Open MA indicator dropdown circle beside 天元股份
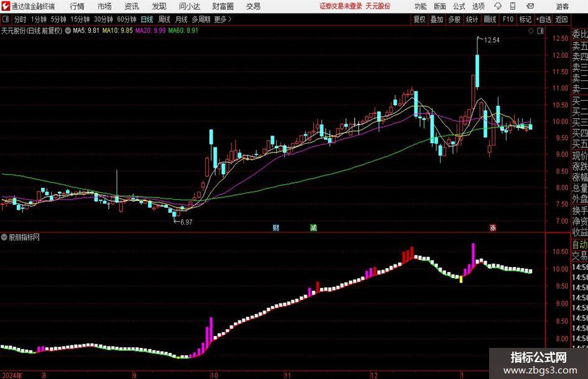Viewport: 588px width, 379px height. [x=68, y=30]
